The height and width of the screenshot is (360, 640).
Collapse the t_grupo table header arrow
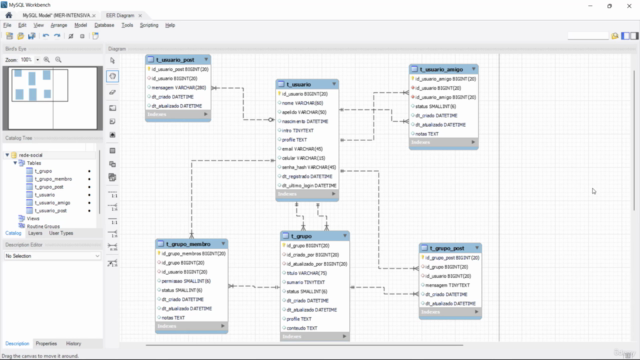[x=345, y=236]
